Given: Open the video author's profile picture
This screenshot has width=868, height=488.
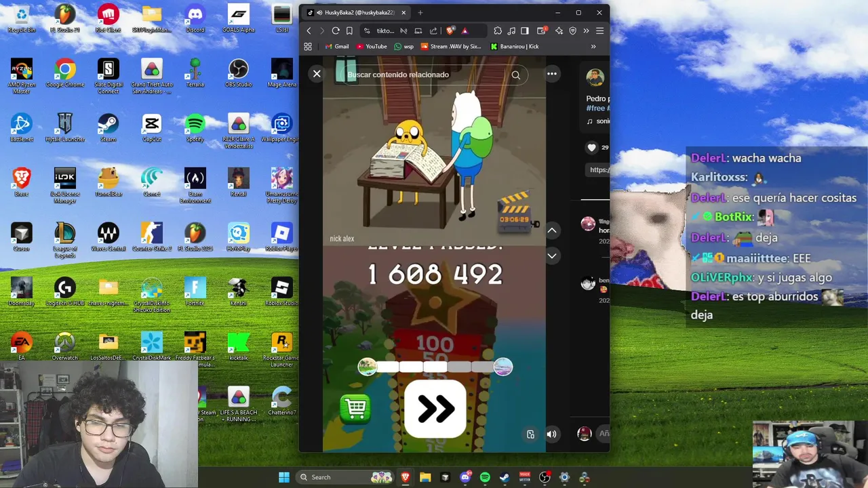Looking at the screenshot, I should tap(595, 77).
